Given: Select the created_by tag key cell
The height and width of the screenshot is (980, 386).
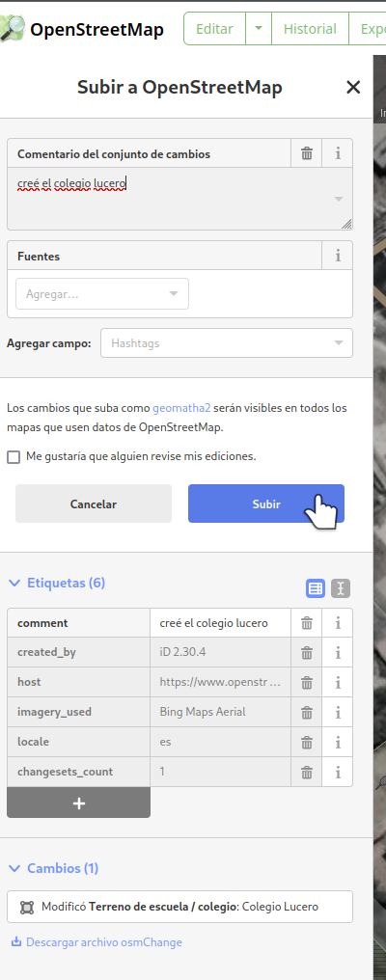Looking at the screenshot, I should [x=79, y=652].
